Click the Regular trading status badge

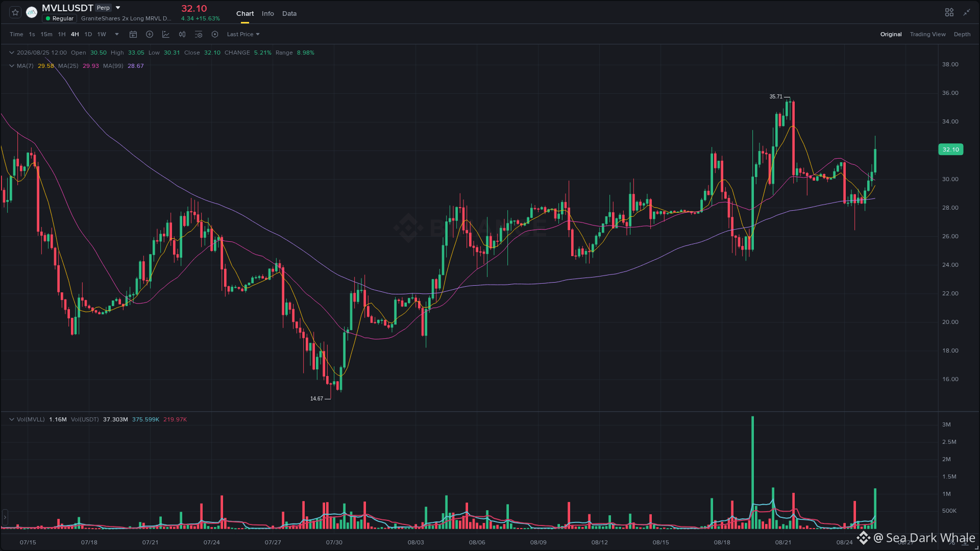point(60,18)
